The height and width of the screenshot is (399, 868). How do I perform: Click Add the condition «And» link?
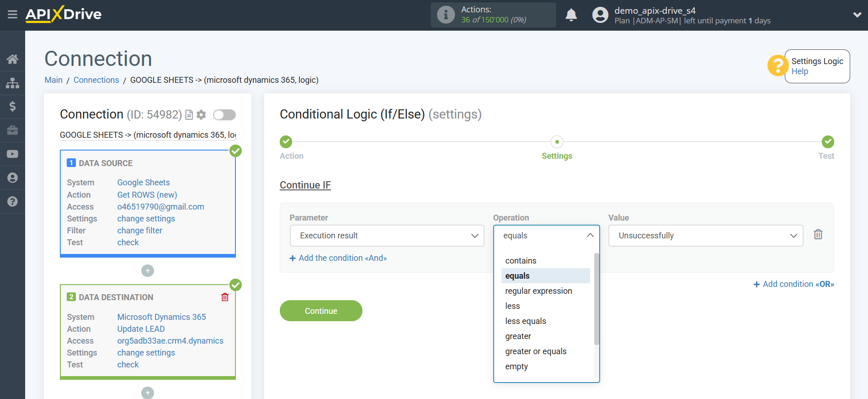click(338, 258)
